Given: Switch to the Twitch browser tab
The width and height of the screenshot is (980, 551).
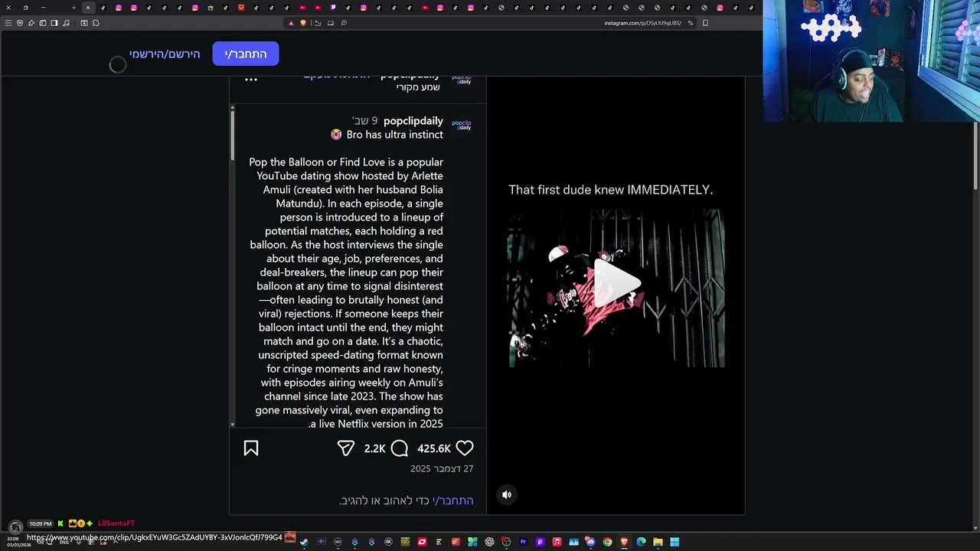Looking at the screenshot, I should [x=333, y=8].
